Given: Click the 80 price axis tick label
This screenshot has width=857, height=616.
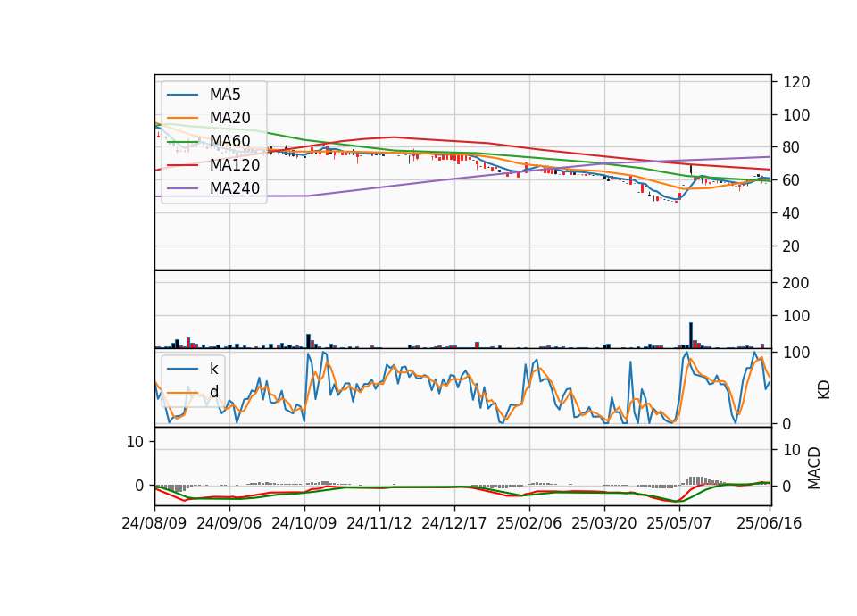Looking at the screenshot, I should pos(791,147).
